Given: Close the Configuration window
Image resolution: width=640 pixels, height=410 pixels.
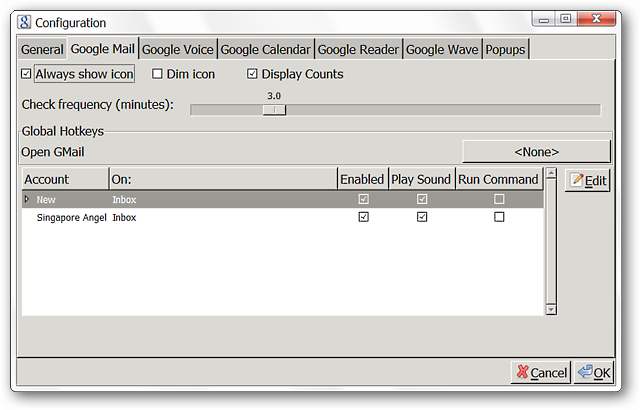Looking at the screenshot, I should [x=596, y=19].
